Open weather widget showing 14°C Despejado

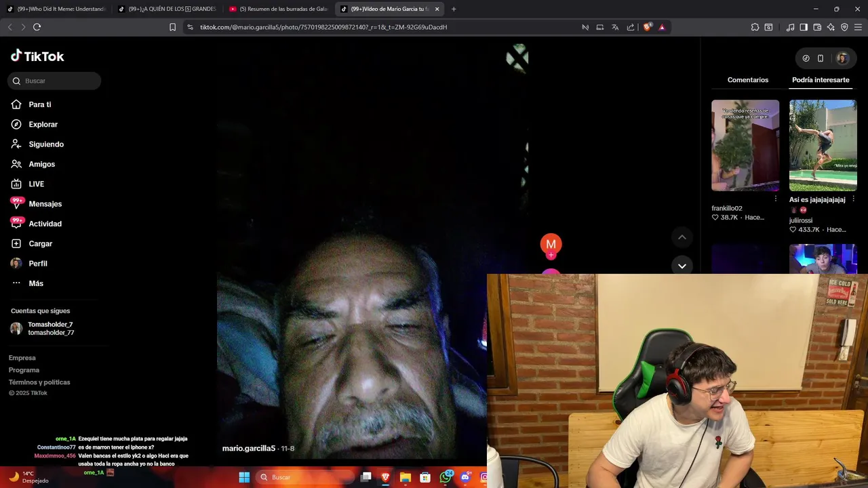click(28, 477)
